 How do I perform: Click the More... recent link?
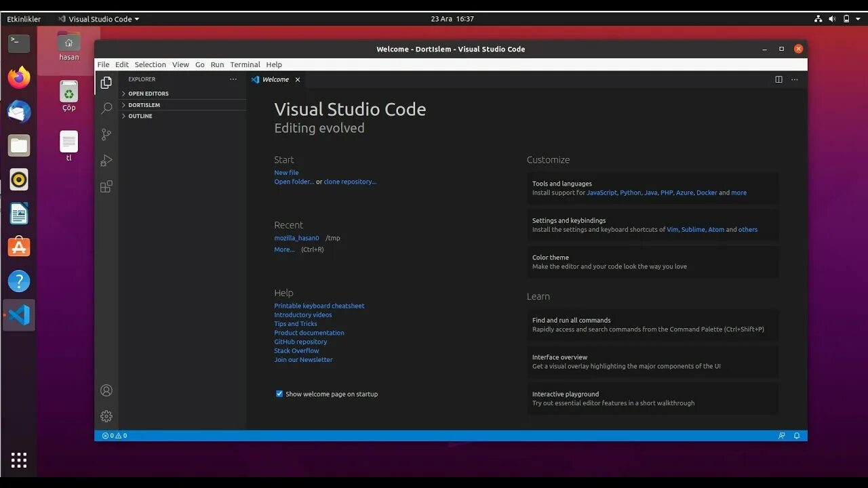pos(284,249)
